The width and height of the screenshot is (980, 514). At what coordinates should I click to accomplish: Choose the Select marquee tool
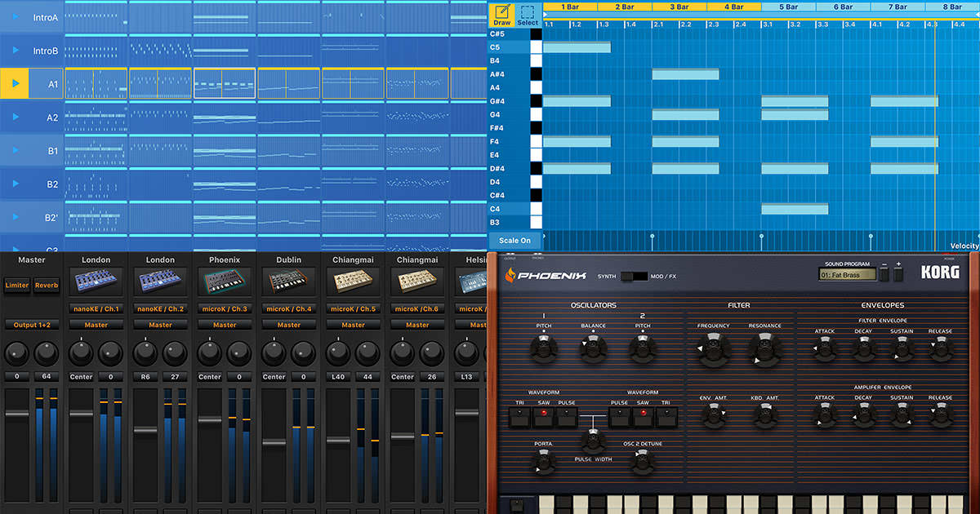(x=528, y=15)
